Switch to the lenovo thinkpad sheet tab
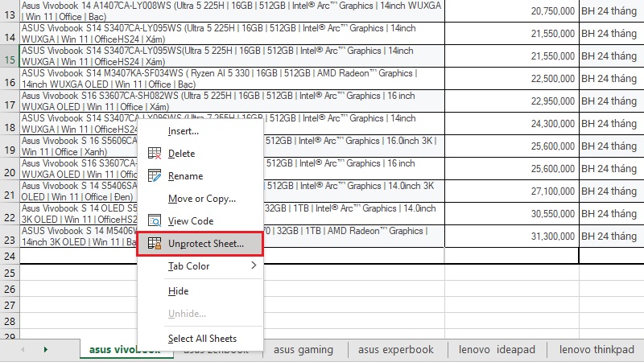The height and width of the screenshot is (362, 644). point(597,350)
